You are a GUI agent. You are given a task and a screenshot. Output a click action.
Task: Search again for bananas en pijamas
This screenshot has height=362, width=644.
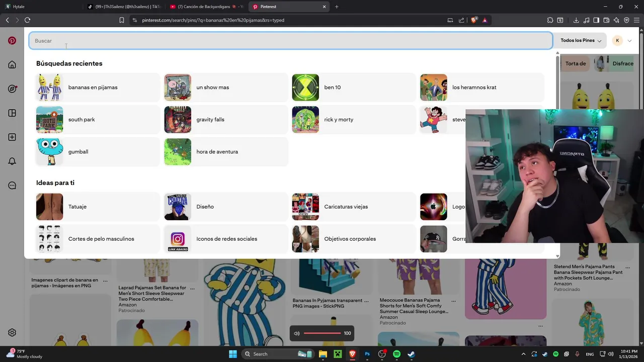98,87
